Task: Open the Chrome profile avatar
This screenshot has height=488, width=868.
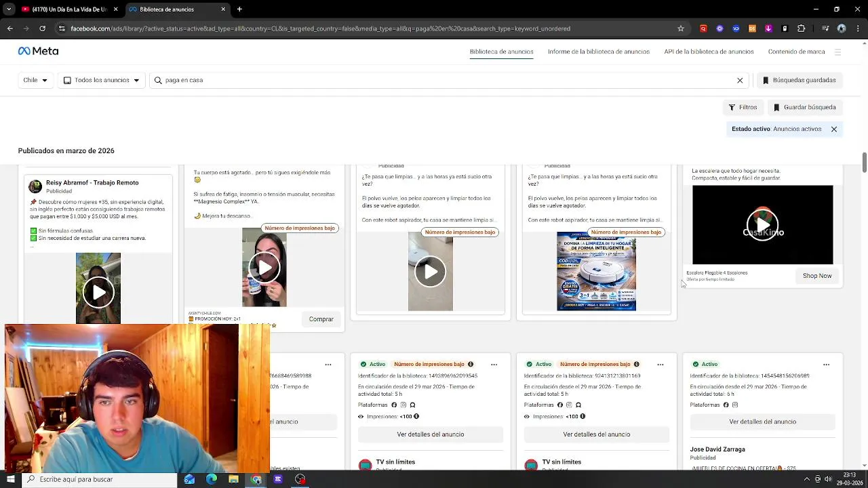Action: pyautogui.click(x=842, y=28)
